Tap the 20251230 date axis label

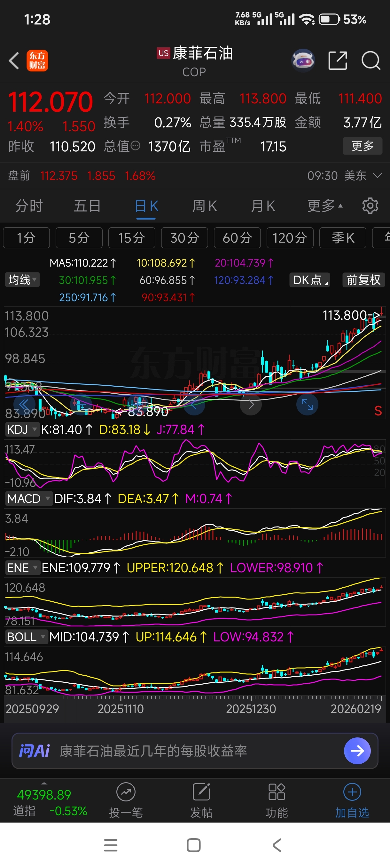tap(251, 709)
